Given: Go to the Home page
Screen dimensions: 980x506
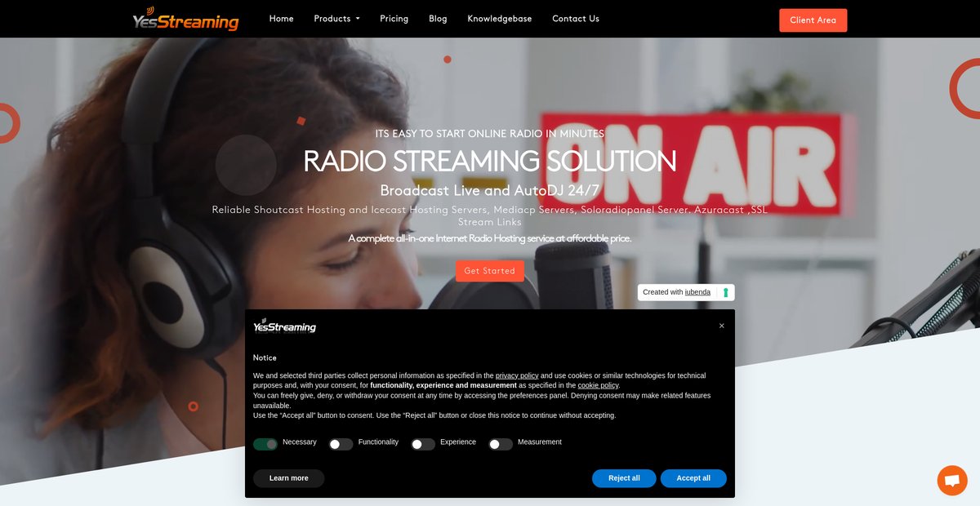Looking at the screenshot, I should (281, 19).
